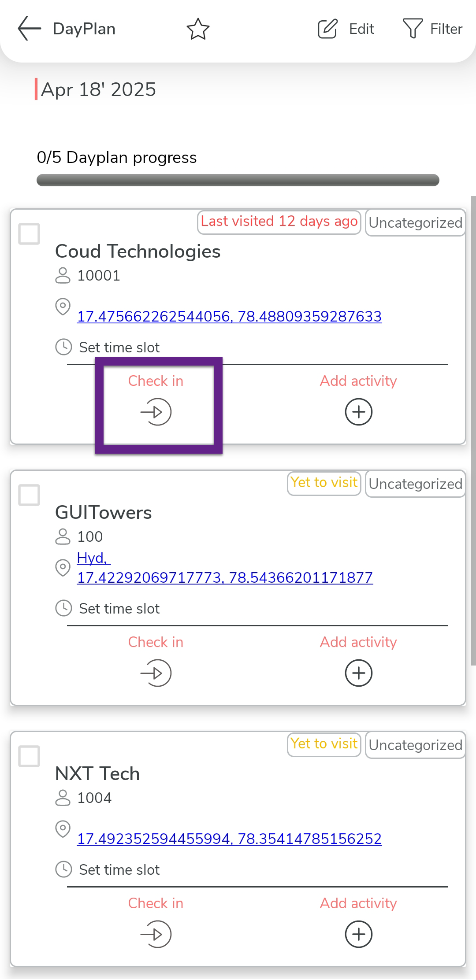Image resolution: width=476 pixels, height=980 pixels.
Task: Set time slot for GUITowers
Action: click(119, 609)
